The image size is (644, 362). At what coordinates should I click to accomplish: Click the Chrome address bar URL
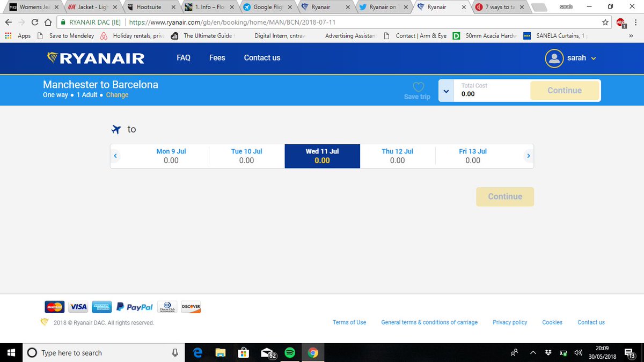click(232, 23)
